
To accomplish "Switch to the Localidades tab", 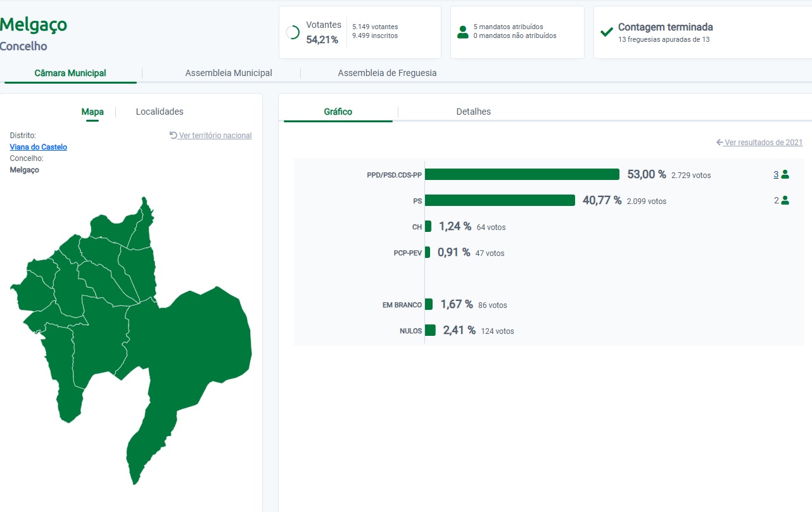I will pos(160,112).
